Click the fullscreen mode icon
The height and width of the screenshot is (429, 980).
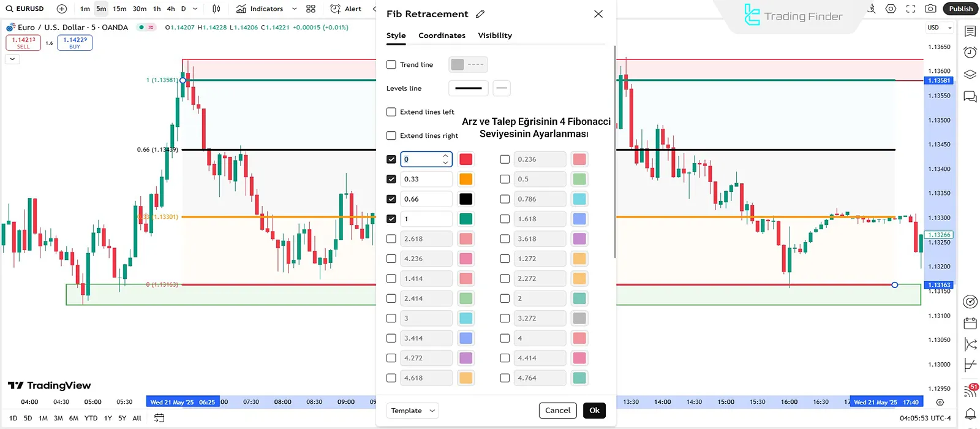[911, 9]
